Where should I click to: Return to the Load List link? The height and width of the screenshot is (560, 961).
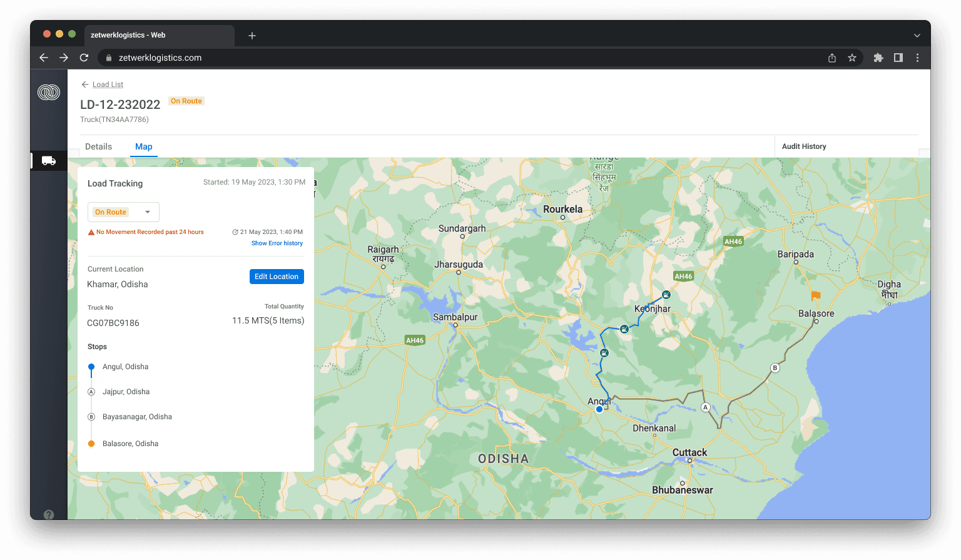click(108, 84)
